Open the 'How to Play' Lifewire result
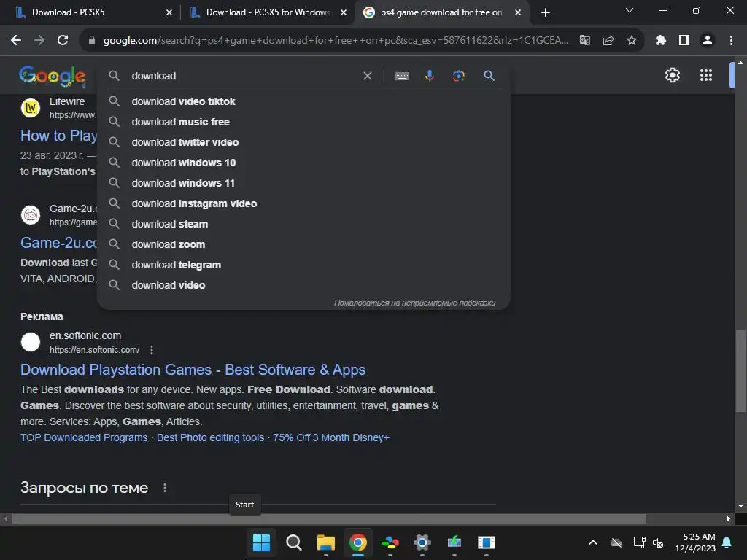This screenshot has width=747, height=560. click(58, 136)
